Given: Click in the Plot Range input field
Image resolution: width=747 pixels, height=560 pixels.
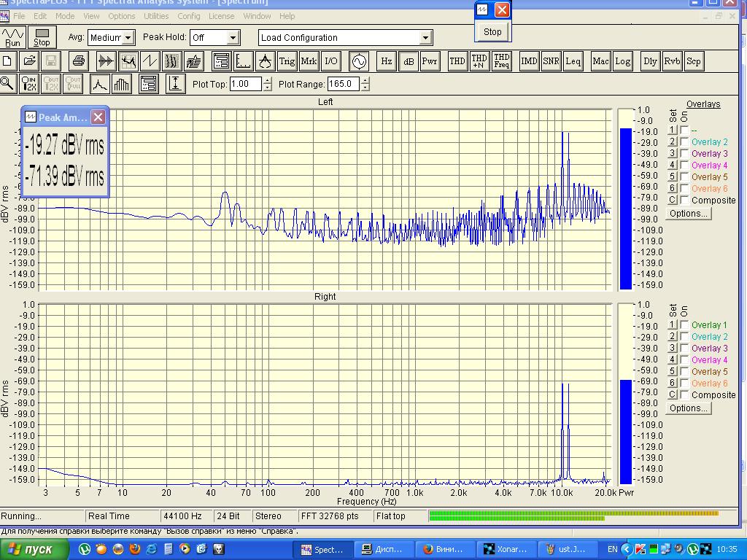Looking at the screenshot, I should 343,84.
